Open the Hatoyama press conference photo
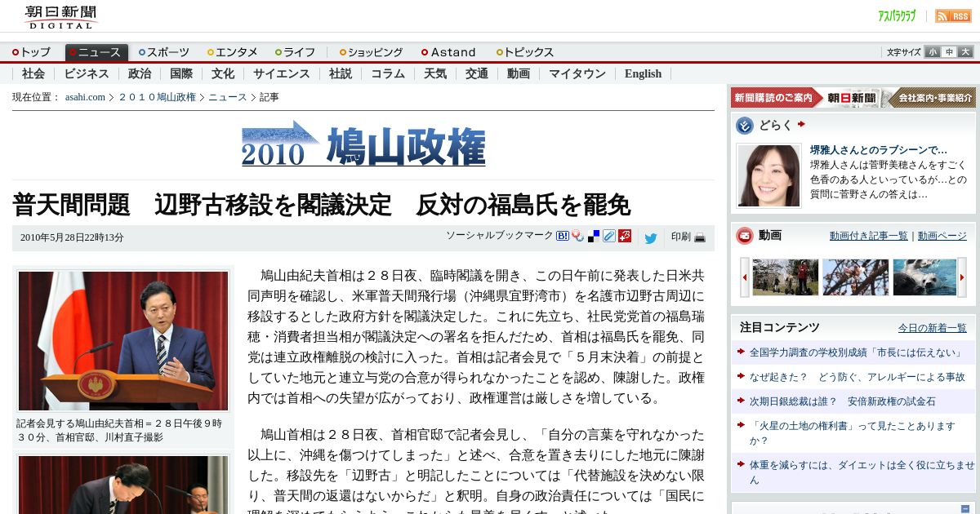The image size is (980, 514). pos(123,341)
